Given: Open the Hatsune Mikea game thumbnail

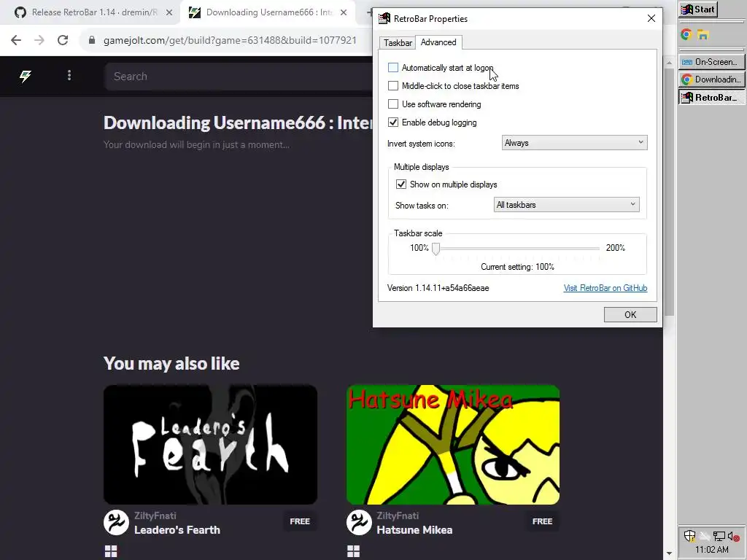Looking at the screenshot, I should (x=453, y=445).
